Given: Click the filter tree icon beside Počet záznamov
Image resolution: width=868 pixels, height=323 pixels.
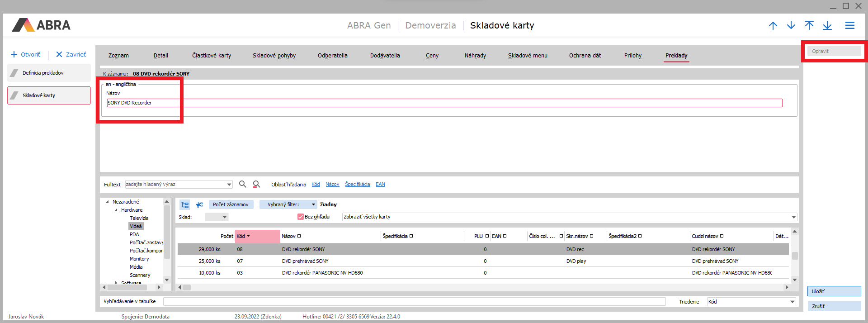Looking at the screenshot, I should click(x=199, y=205).
